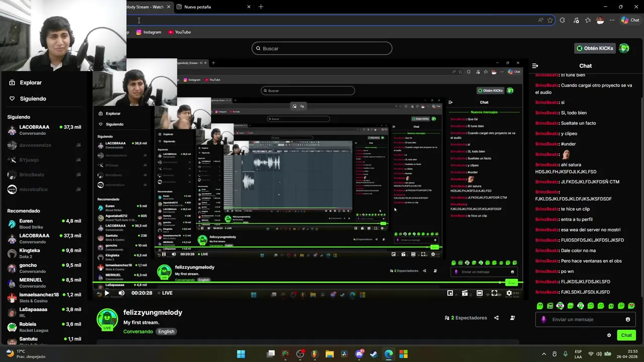Jump to LIVE in the player
The height and width of the screenshot is (362, 644).
pyautogui.click(x=165, y=293)
